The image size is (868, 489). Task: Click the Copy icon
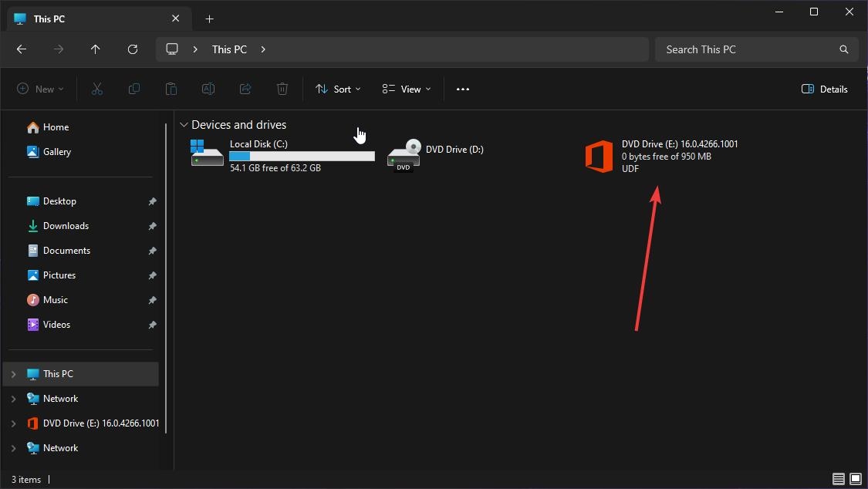pos(133,89)
